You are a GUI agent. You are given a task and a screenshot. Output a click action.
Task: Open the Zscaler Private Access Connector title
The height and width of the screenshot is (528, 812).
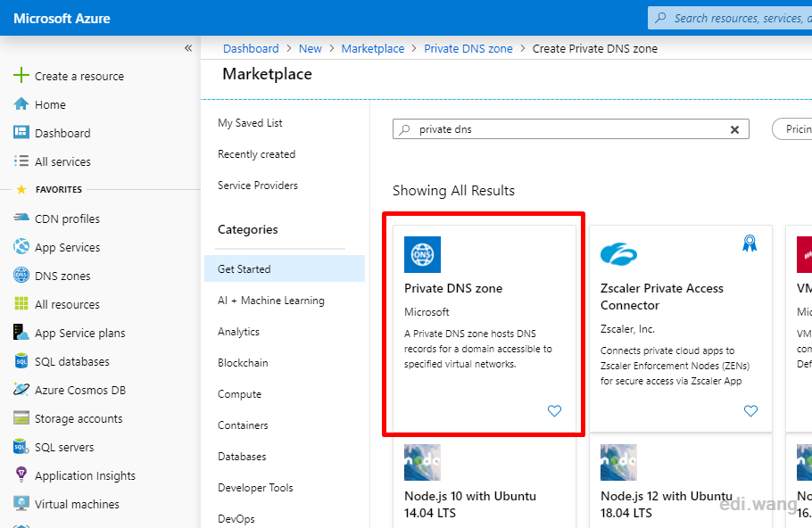point(662,297)
